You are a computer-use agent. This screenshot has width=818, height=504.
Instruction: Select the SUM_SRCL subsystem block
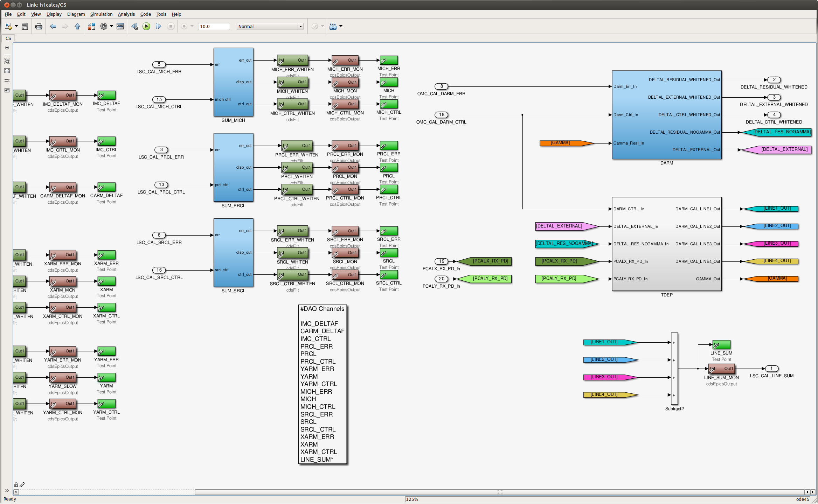(233, 253)
